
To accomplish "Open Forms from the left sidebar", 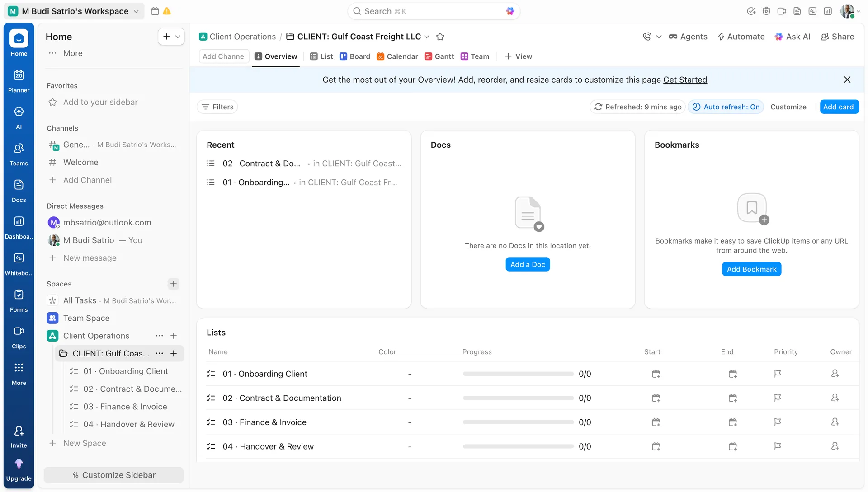I will click(19, 300).
